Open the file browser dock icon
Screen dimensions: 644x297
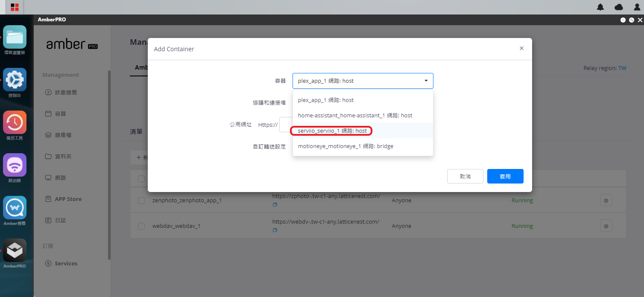[x=15, y=37]
